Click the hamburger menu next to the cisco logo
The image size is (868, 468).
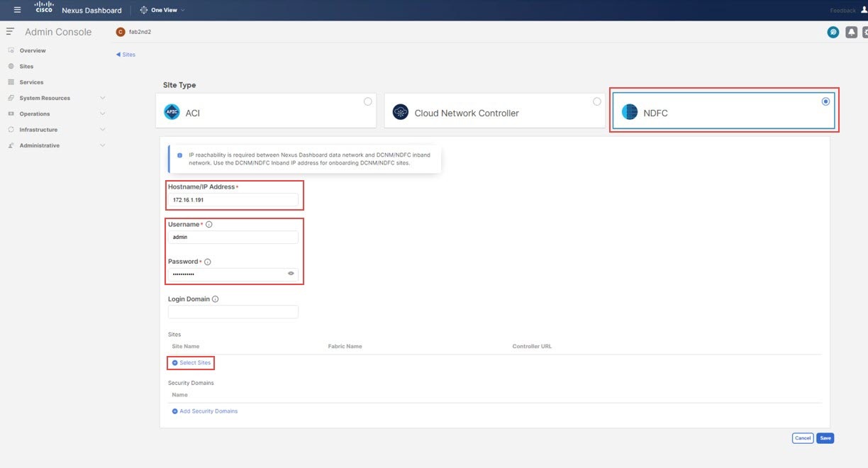[17, 9]
